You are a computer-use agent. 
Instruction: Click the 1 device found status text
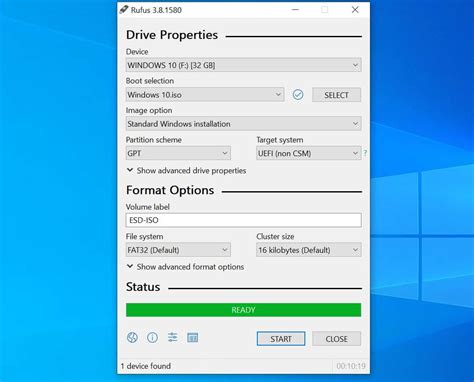146,366
